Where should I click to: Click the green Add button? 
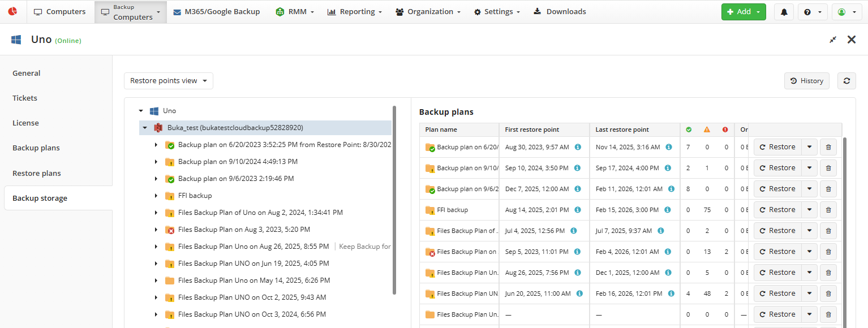point(743,12)
